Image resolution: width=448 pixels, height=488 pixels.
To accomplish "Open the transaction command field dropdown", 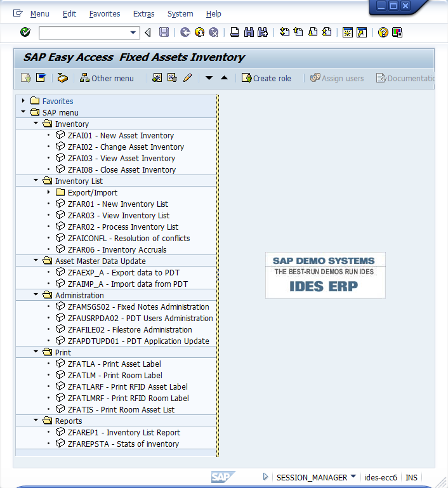I will (133, 32).
